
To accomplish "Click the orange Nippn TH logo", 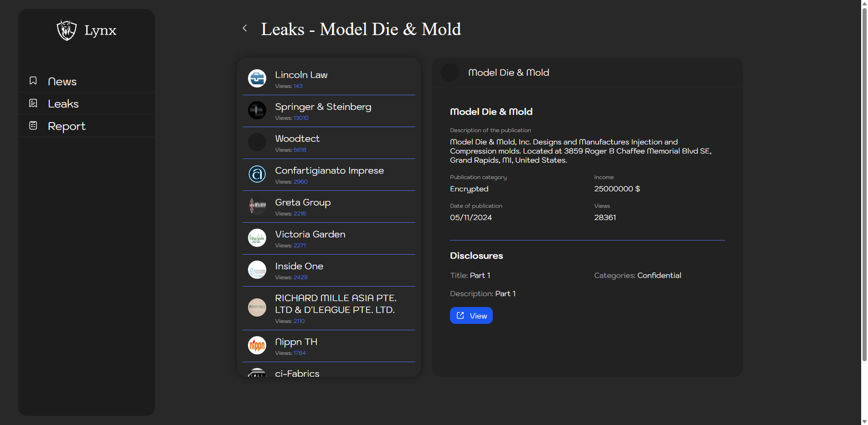I will coord(257,345).
